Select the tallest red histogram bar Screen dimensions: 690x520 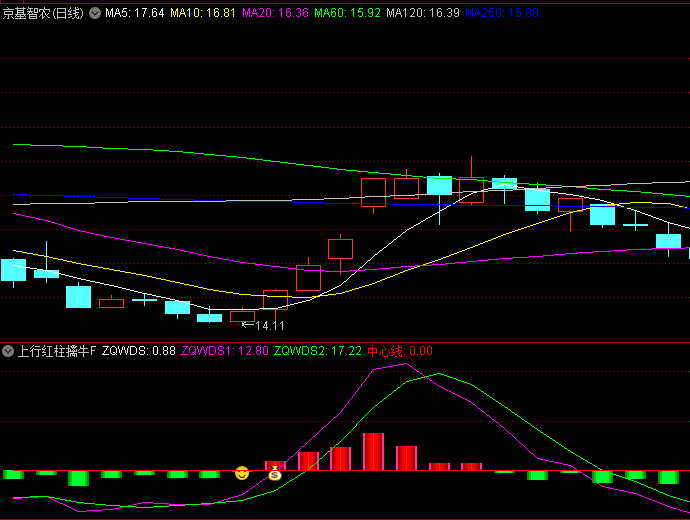point(373,452)
